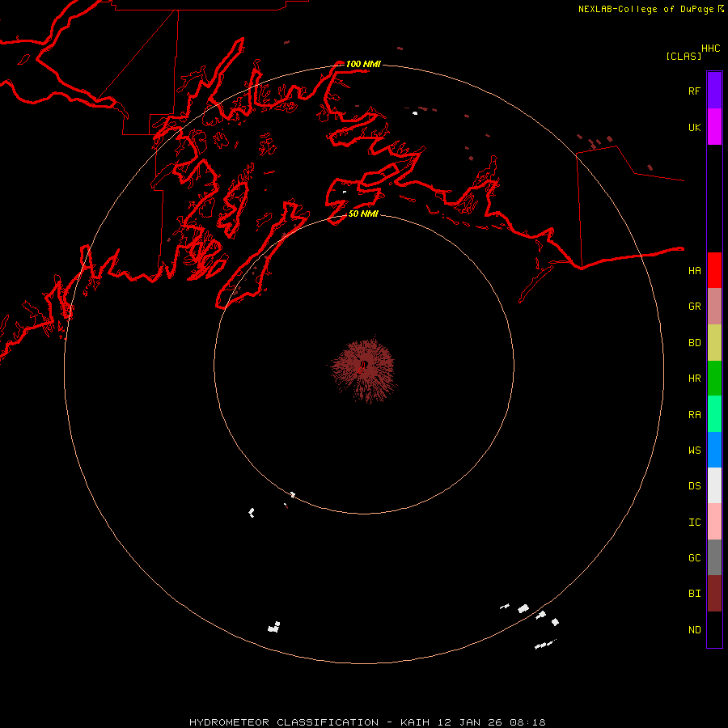
Task: Click the ND black legend swatch
Action: click(x=714, y=629)
